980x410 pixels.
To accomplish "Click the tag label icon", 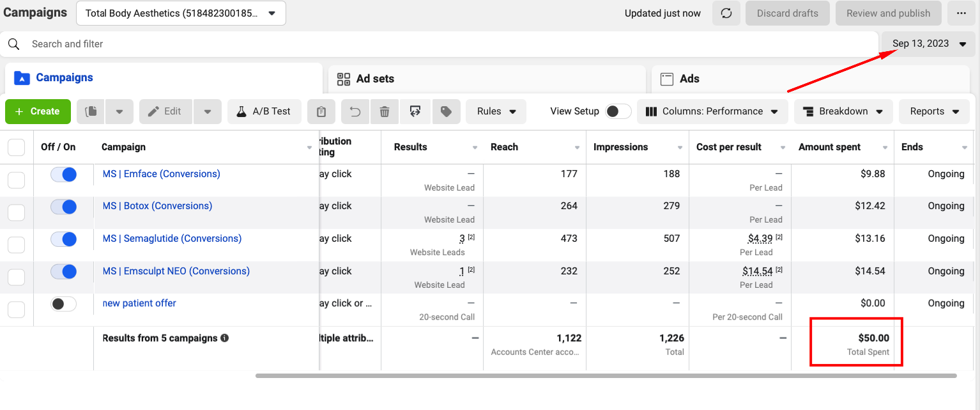I will (x=447, y=111).
